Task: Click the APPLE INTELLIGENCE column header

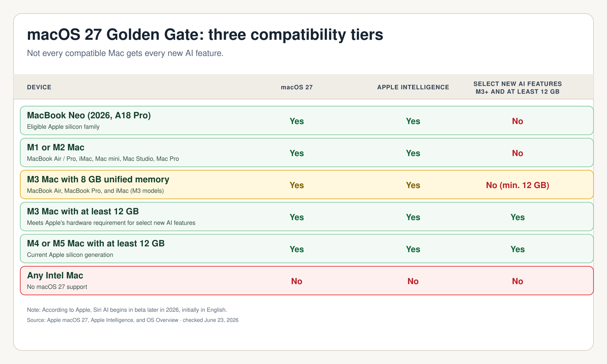Action: coord(413,87)
